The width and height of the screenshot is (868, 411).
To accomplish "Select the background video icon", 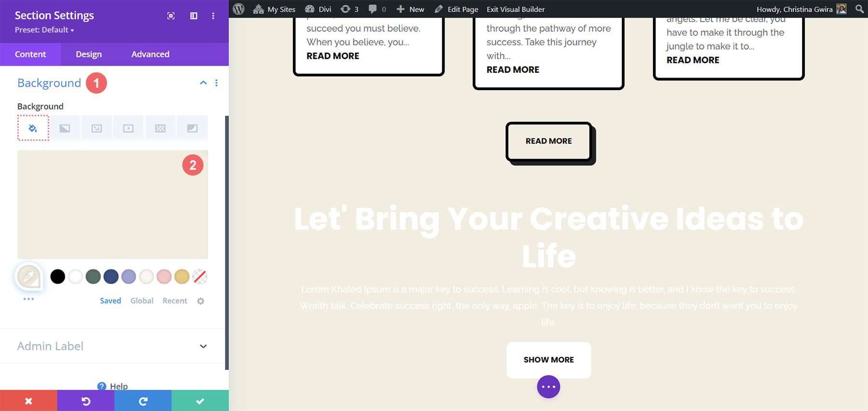I will [x=128, y=128].
